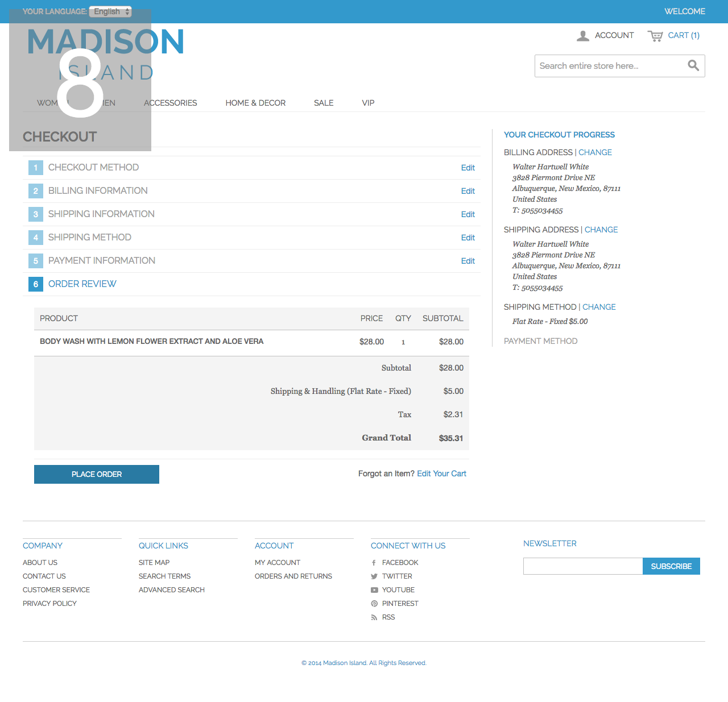Select the Flat Rate - Fixed $5.00 text

pyautogui.click(x=550, y=322)
